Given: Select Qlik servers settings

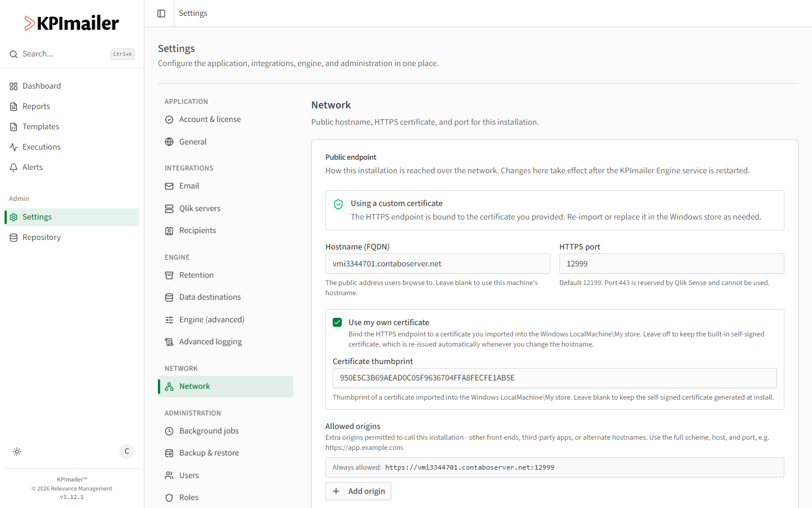Looking at the screenshot, I should [x=226, y=209].
